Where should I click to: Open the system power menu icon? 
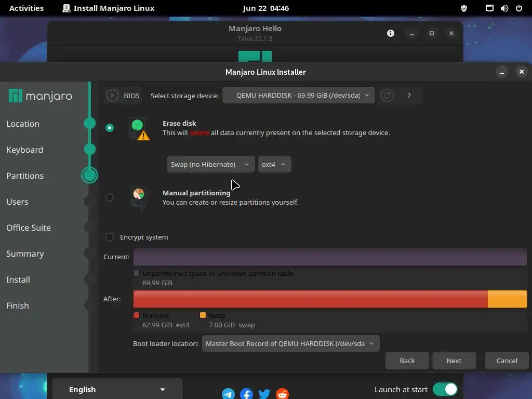pos(519,8)
